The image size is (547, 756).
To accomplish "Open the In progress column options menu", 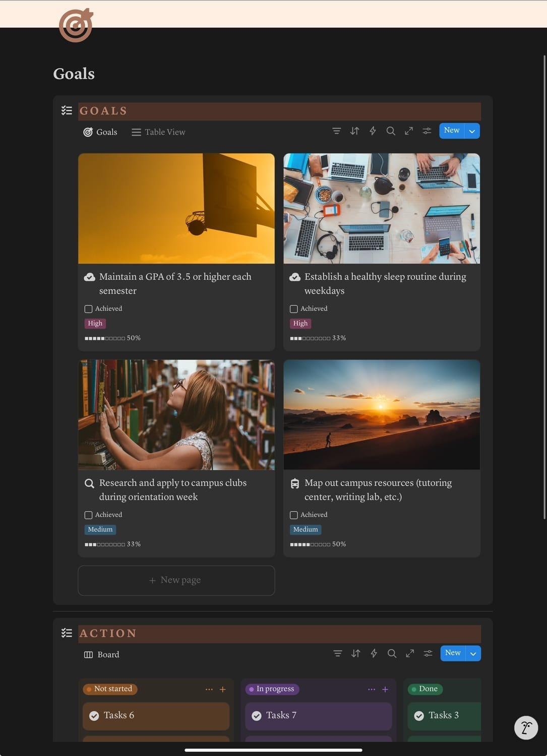I will (x=372, y=689).
